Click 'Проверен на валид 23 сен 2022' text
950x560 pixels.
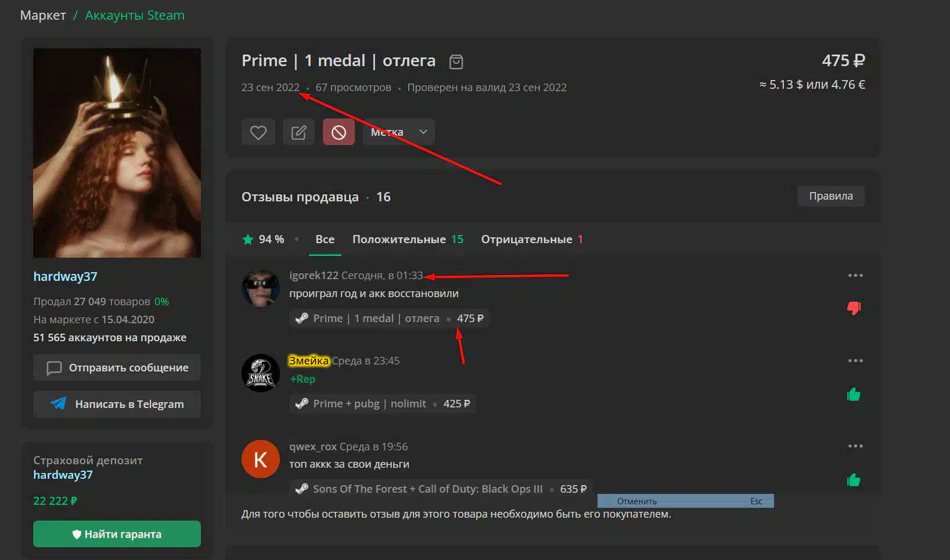487,87
